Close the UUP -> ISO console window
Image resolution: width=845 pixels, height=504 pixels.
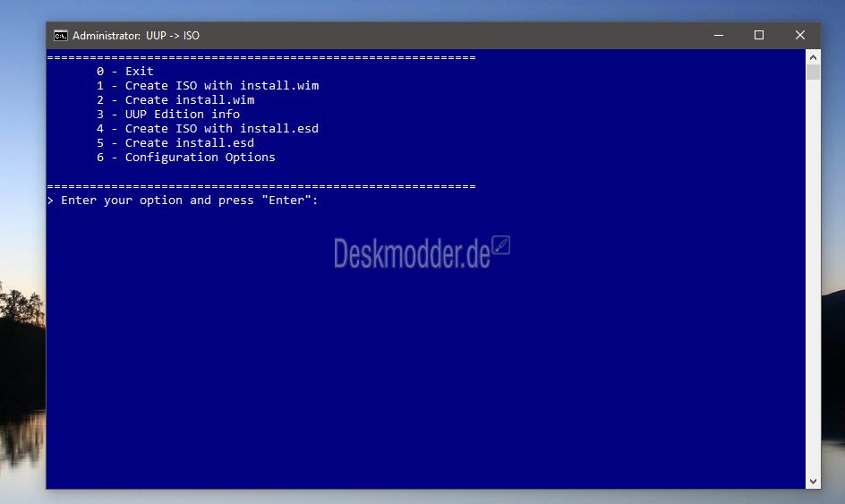[x=799, y=35]
